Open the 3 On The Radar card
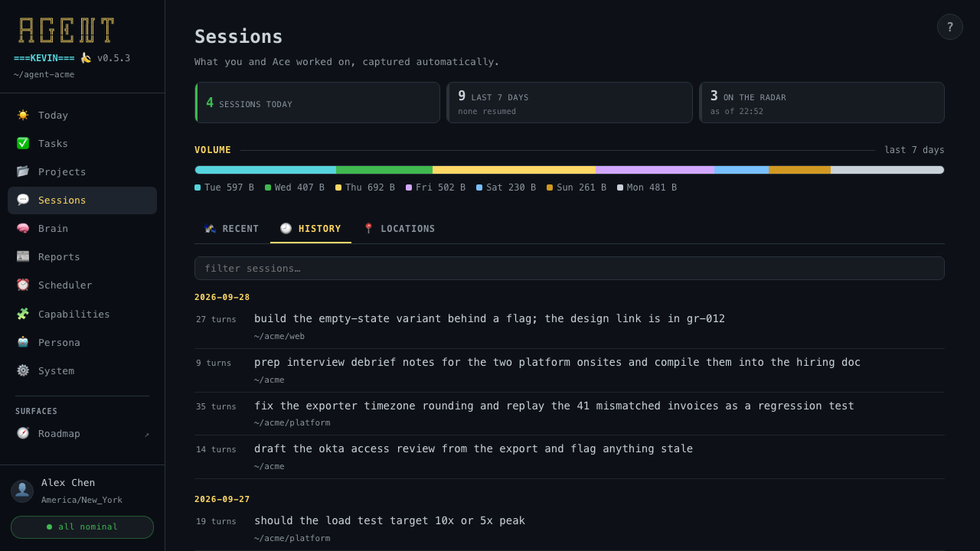Viewport: 980px width, 551px height. (x=822, y=103)
